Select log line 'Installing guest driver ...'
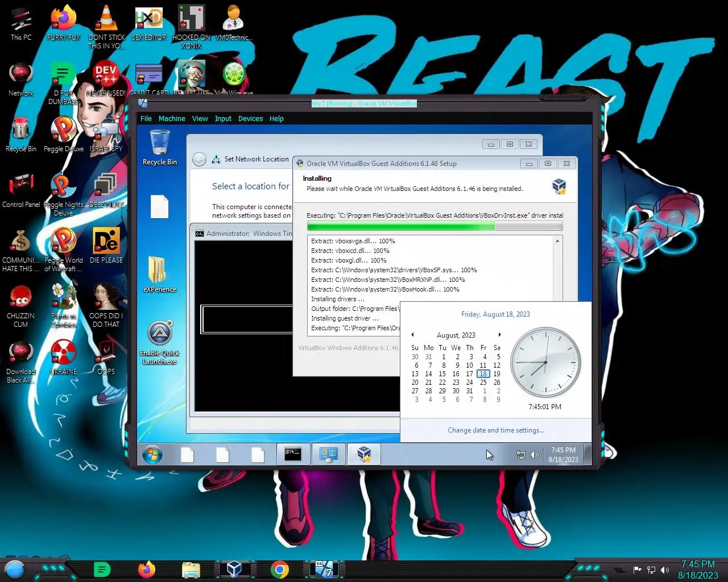The image size is (728, 582). 345,318
